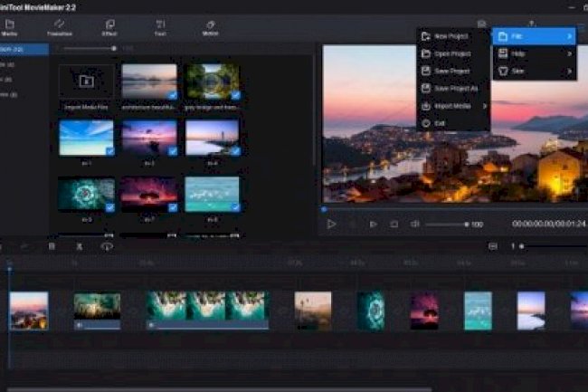Select the misty lake image in media library
This screenshot has width=588, height=392.
[x=149, y=81]
